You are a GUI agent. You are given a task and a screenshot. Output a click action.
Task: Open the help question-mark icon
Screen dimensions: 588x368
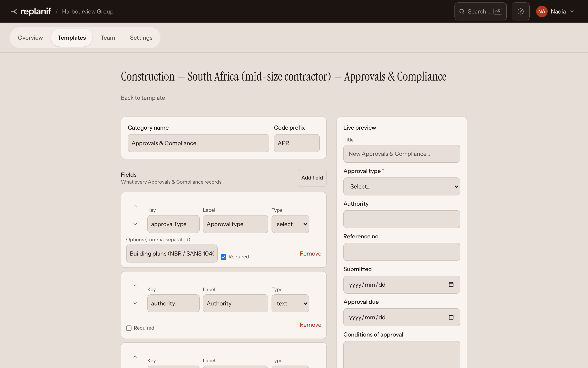tap(520, 11)
